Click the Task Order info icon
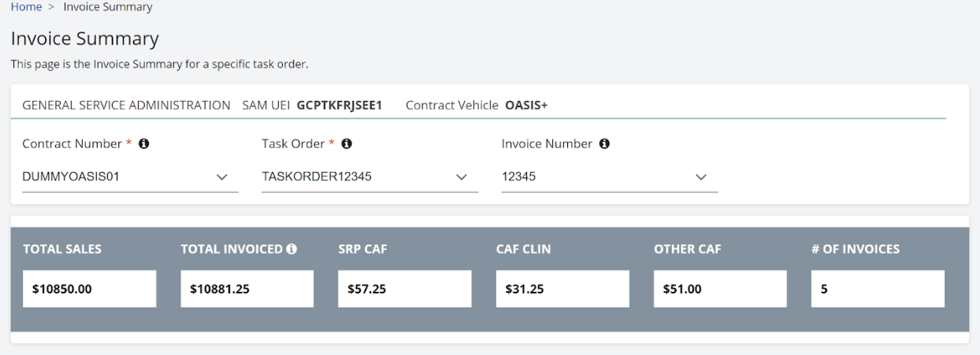 [x=347, y=144]
